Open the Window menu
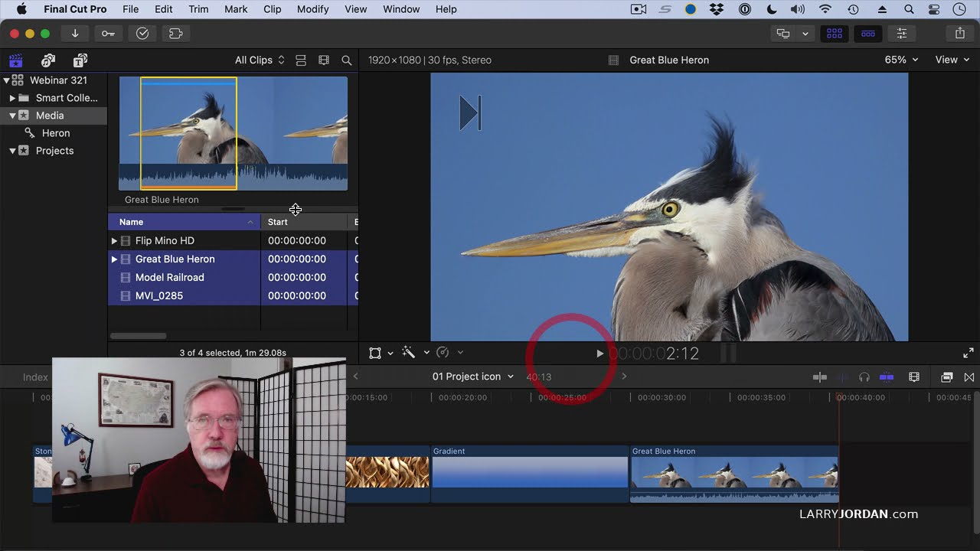This screenshot has height=551, width=980. (x=401, y=9)
